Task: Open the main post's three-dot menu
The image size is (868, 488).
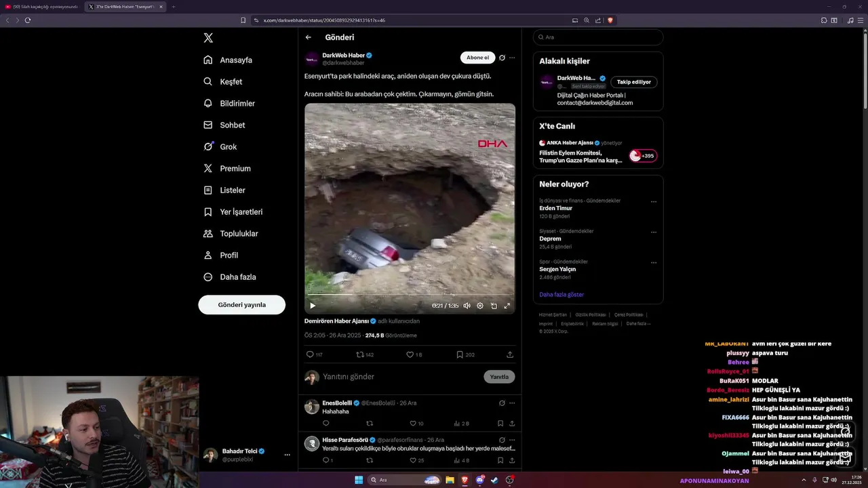Action: coord(512,58)
